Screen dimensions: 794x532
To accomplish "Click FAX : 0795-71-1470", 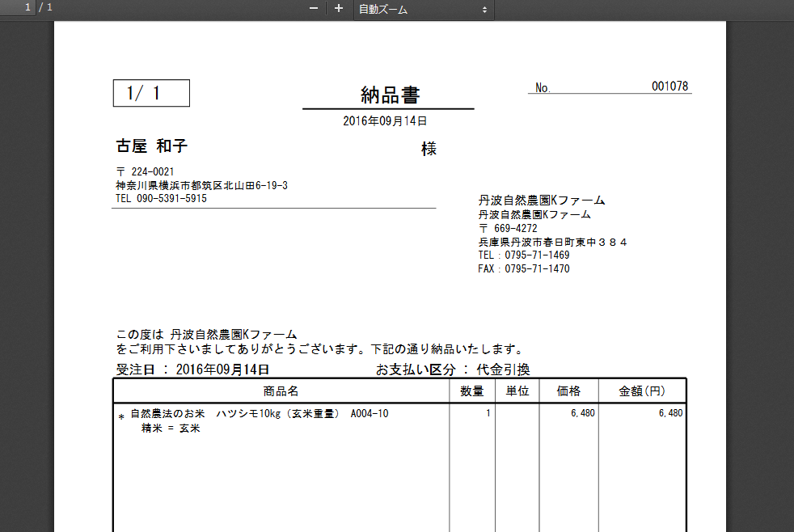I will pyautogui.click(x=524, y=268).
